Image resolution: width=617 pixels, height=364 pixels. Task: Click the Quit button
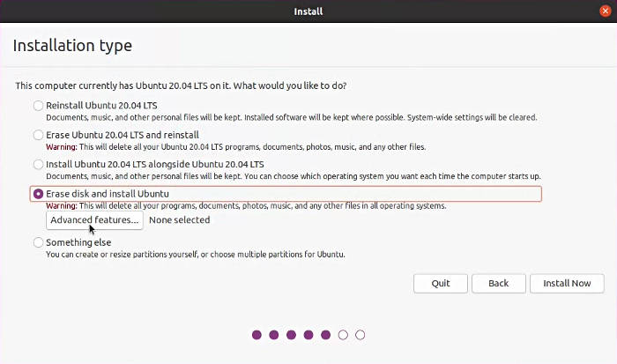[x=441, y=283]
